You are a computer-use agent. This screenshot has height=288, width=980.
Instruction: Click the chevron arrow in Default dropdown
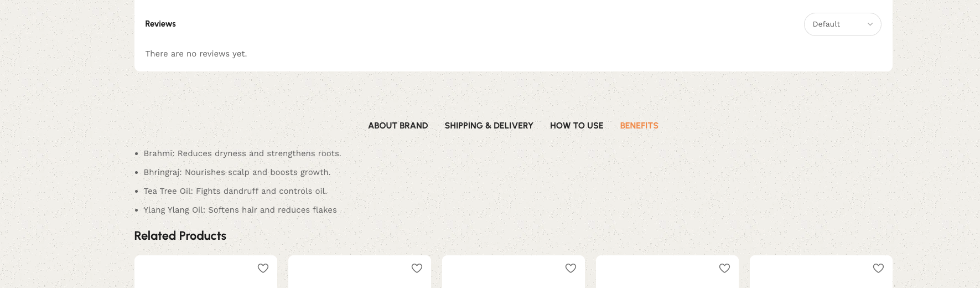[x=870, y=24]
